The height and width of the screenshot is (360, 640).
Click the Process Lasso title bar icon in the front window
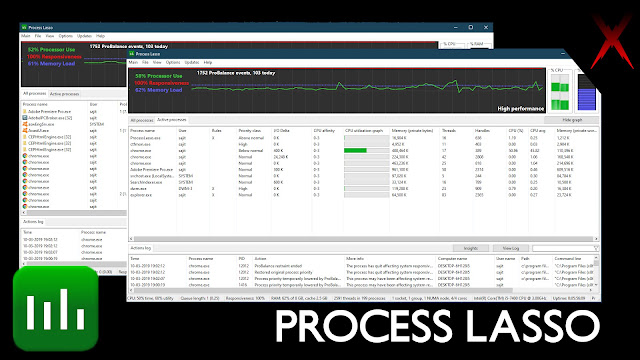pyautogui.click(x=131, y=53)
